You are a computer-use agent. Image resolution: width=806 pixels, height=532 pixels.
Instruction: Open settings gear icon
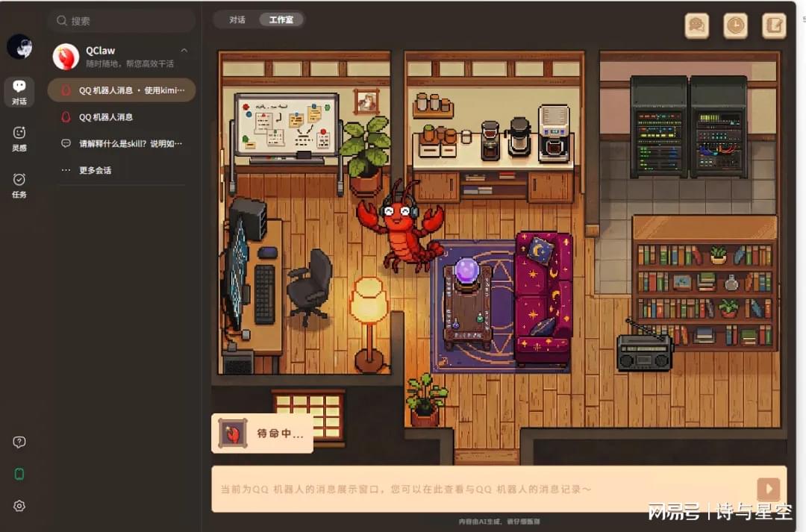(x=19, y=506)
